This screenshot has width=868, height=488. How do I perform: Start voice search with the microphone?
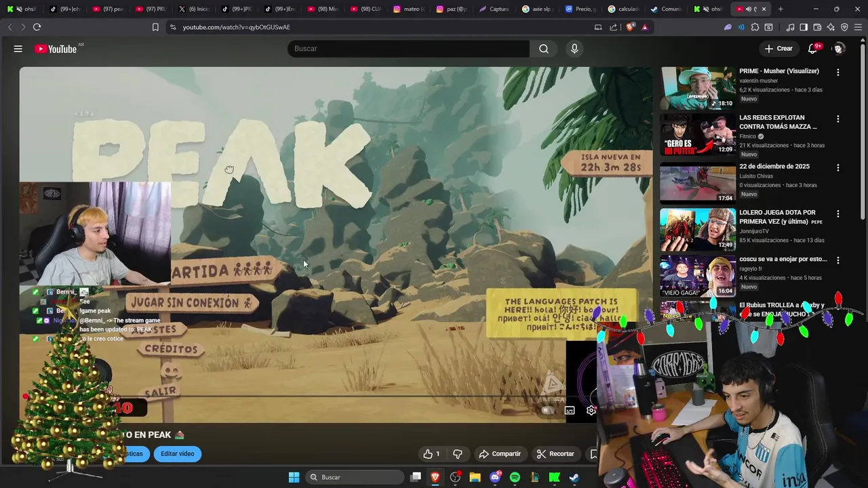[574, 49]
